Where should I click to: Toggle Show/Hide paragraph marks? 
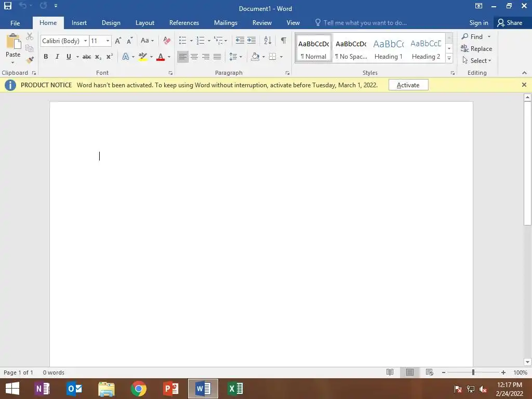tap(283, 41)
